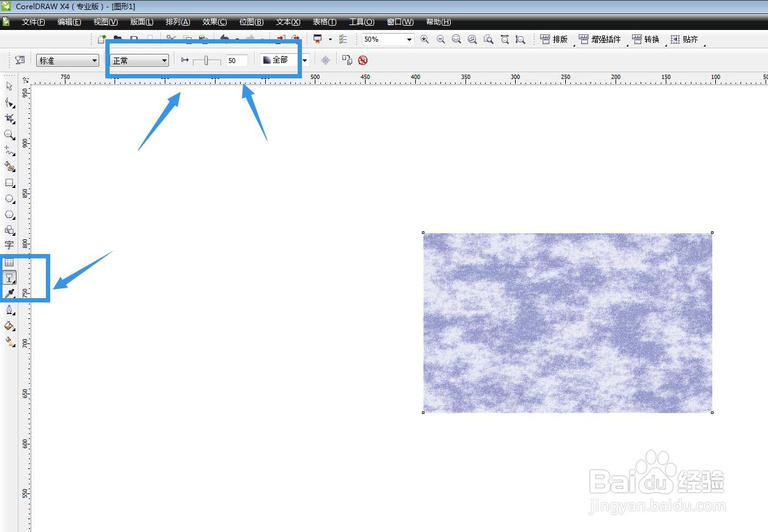Open the 文件(F) menu
This screenshot has width=768, height=532.
click(33, 22)
